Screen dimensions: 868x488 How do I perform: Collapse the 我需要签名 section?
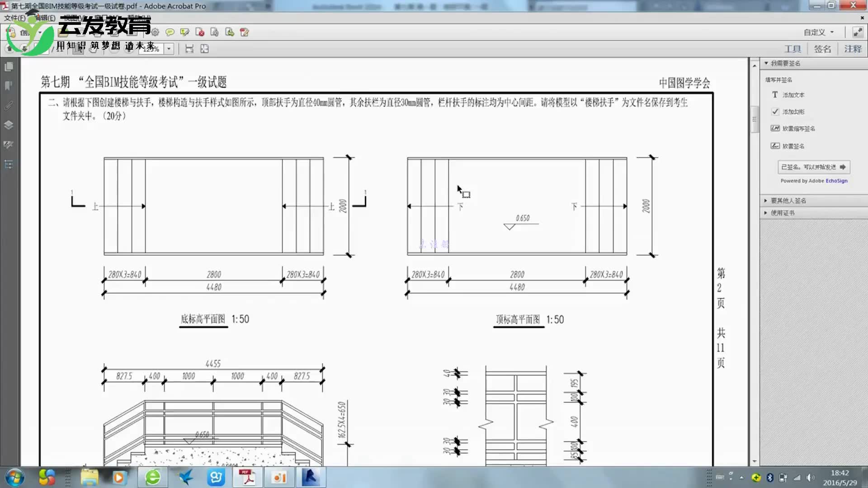pos(767,63)
